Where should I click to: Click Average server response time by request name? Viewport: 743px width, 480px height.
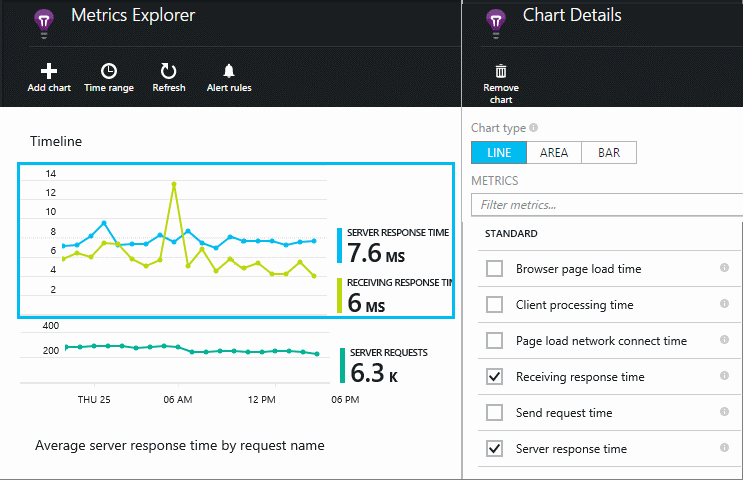pos(180,445)
